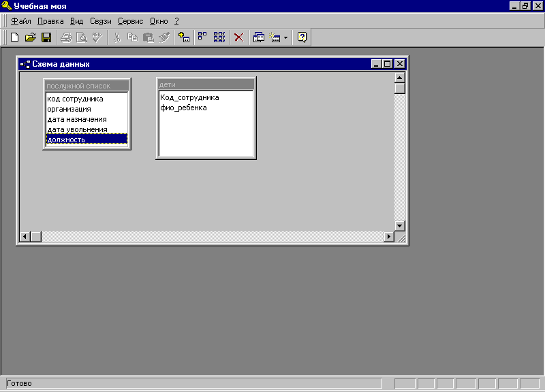Save the layout with the floppy icon
The height and width of the screenshot is (392, 545).
pos(46,37)
